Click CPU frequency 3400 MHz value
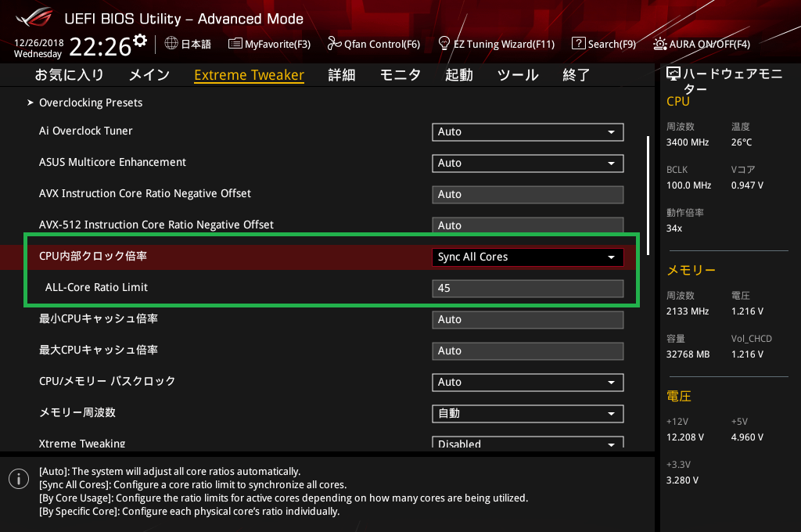 coord(687,142)
